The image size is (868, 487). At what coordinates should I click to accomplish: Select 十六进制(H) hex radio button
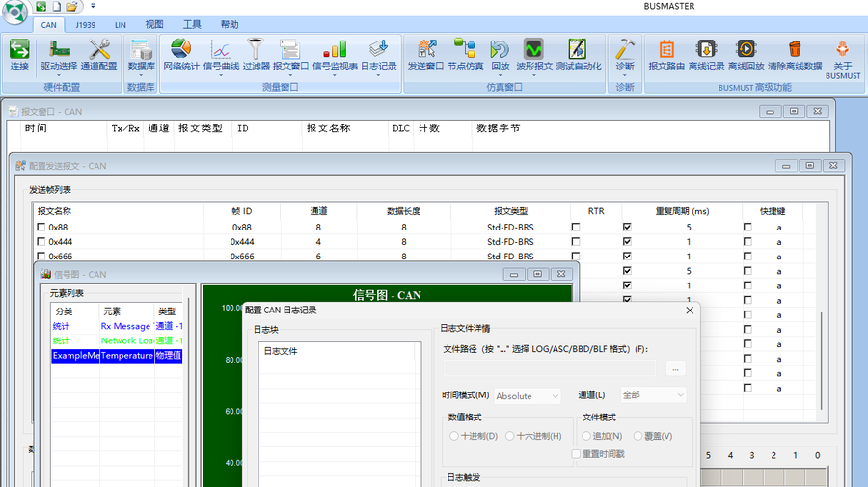click(510, 436)
